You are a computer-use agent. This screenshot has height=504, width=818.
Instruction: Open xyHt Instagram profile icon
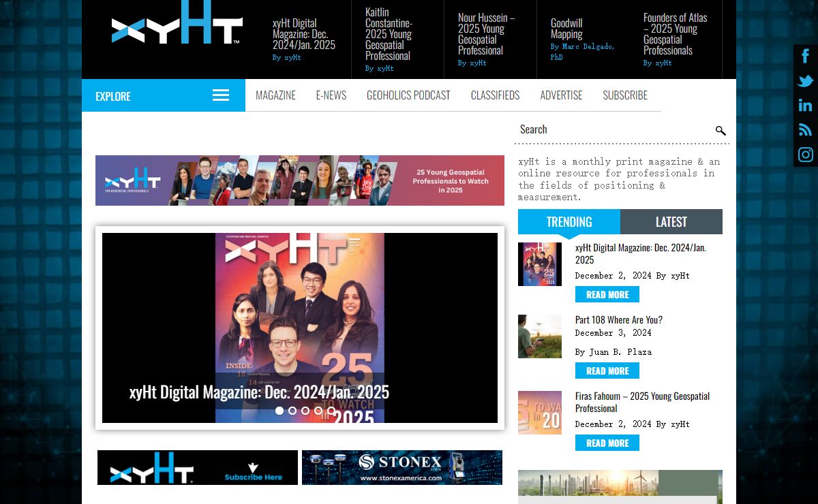[x=806, y=155]
